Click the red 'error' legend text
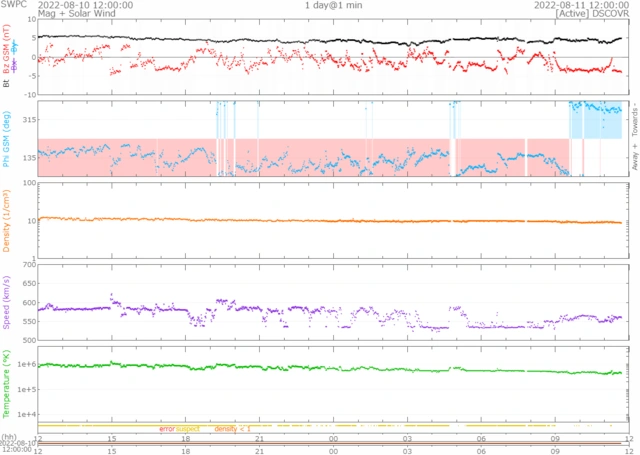640x455 pixels. pos(167,429)
